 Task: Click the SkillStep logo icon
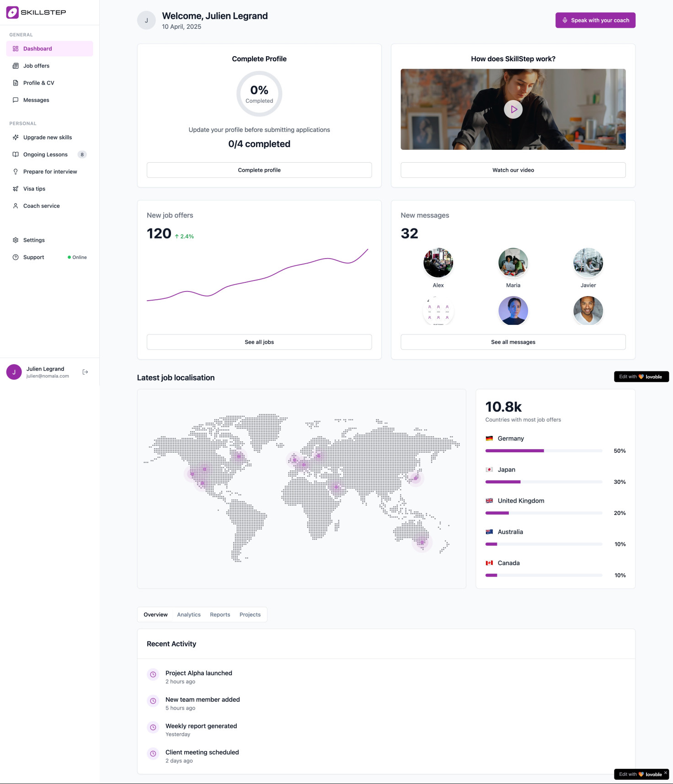coord(12,12)
